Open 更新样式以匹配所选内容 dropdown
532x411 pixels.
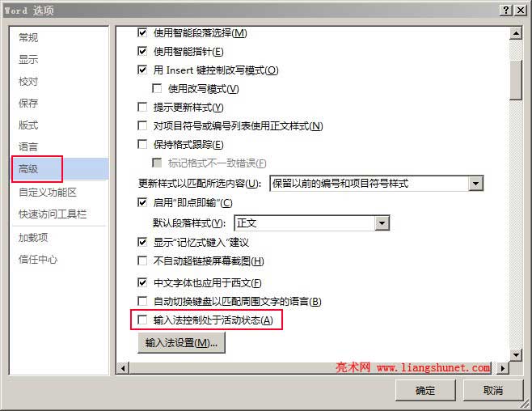click(x=475, y=184)
